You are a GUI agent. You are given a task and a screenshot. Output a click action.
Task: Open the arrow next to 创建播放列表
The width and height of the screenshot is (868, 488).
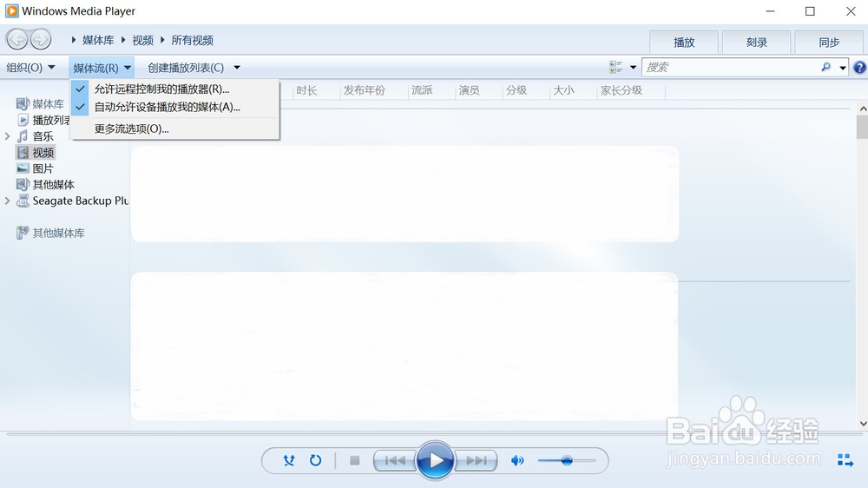click(x=237, y=68)
